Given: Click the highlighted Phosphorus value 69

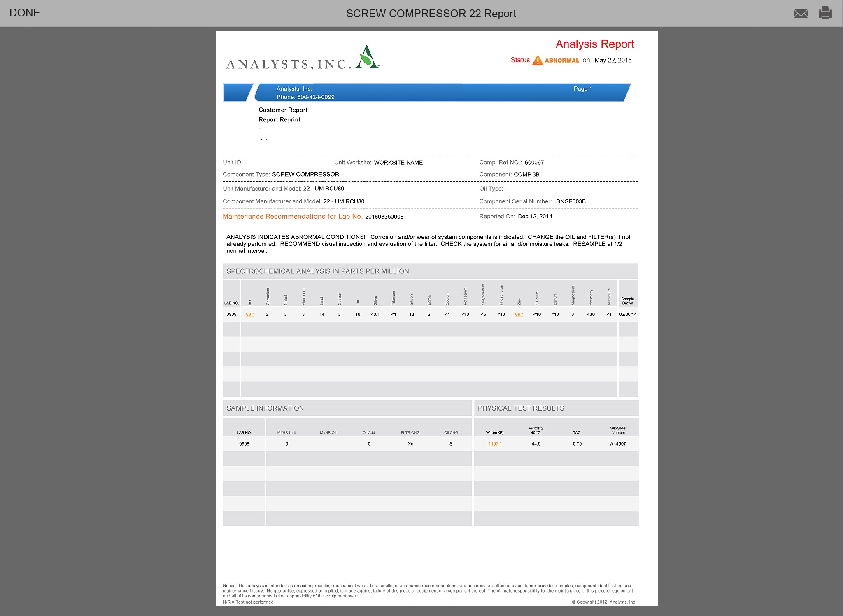Looking at the screenshot, I should pyautogui.click(x=519, y=314).
